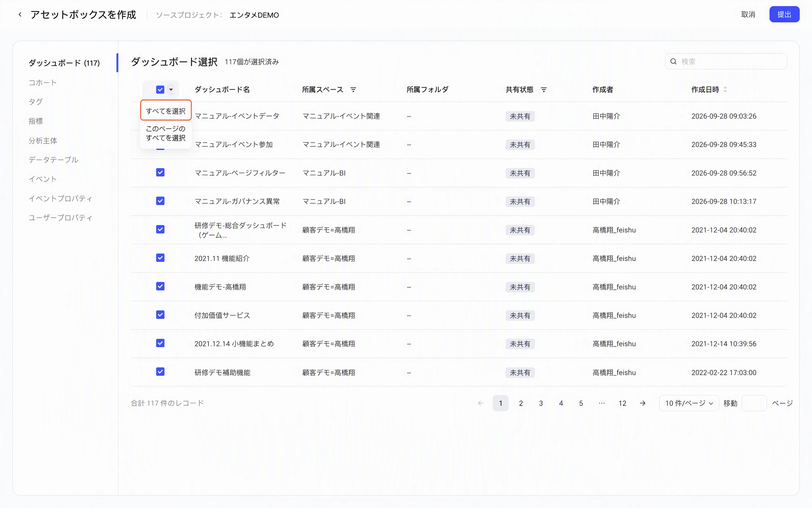
Task: Click the 研修デモ-総合ダッシュボード row name
Action: 241,230
